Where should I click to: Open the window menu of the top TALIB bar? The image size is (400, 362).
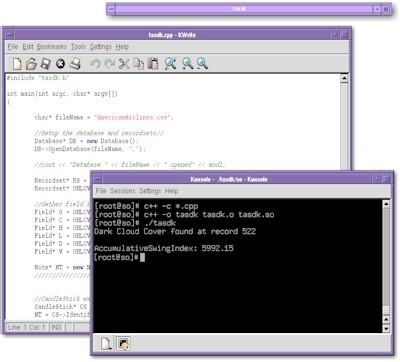[x=111, y=9]
